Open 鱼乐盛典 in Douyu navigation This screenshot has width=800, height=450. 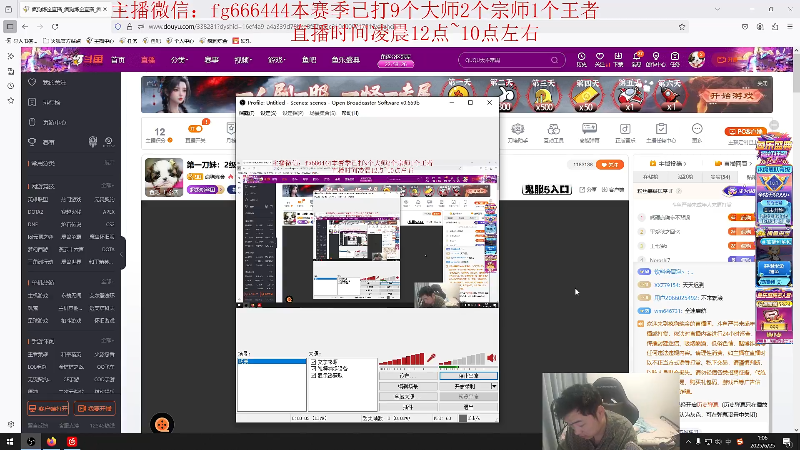pos(345,60)
